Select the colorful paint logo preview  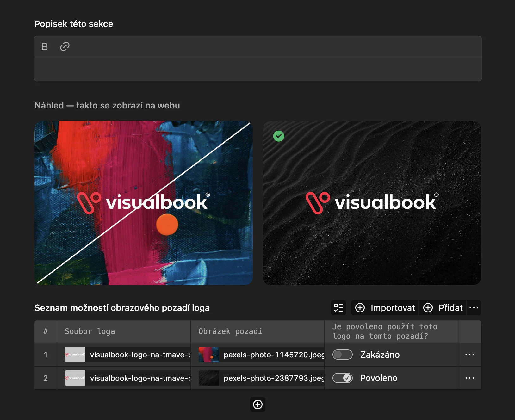[144, 203]
